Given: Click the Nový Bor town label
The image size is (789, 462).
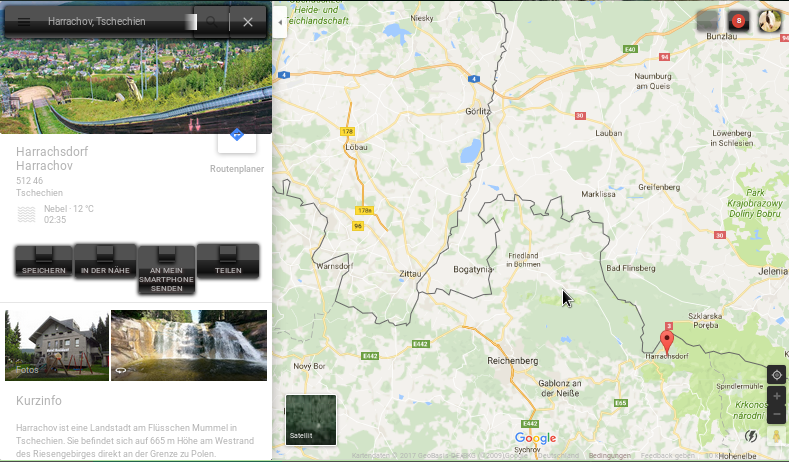Looking at the screenshot, I should point(309,366).
